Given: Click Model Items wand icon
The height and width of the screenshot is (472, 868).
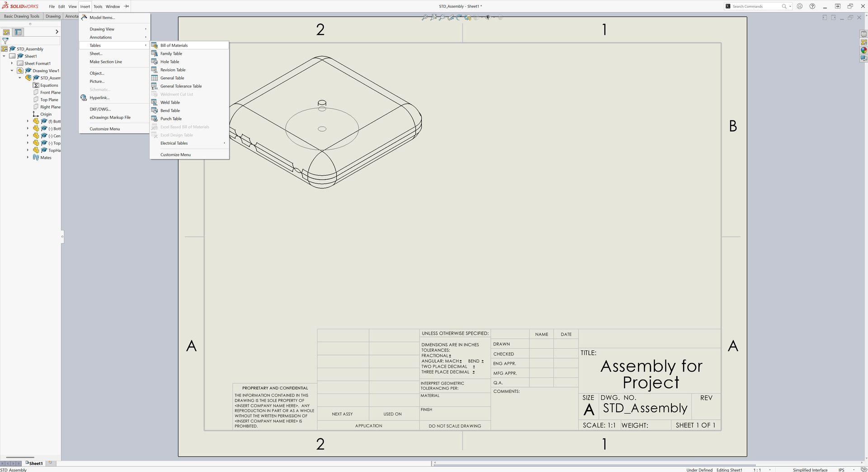Looking at the screenshot, I should (x=84, y=17).
